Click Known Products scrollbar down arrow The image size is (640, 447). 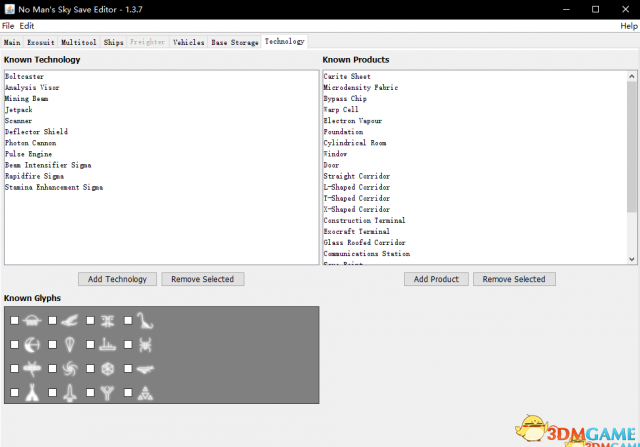point(632,259)
